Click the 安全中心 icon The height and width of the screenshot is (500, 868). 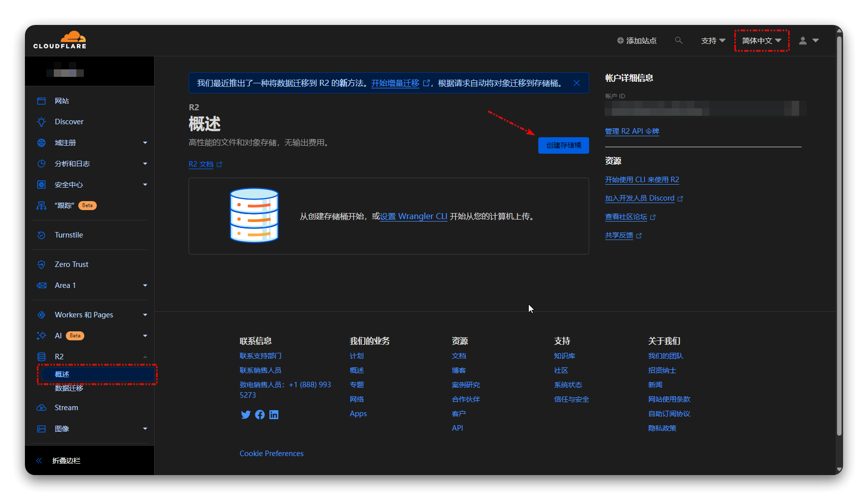coord(41,185)
